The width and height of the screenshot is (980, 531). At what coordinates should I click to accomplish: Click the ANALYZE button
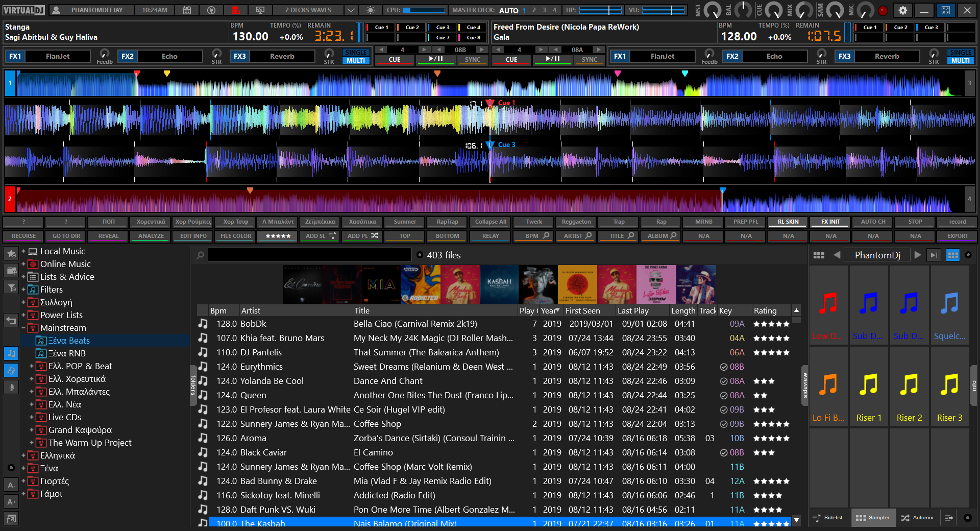point(151,236)
